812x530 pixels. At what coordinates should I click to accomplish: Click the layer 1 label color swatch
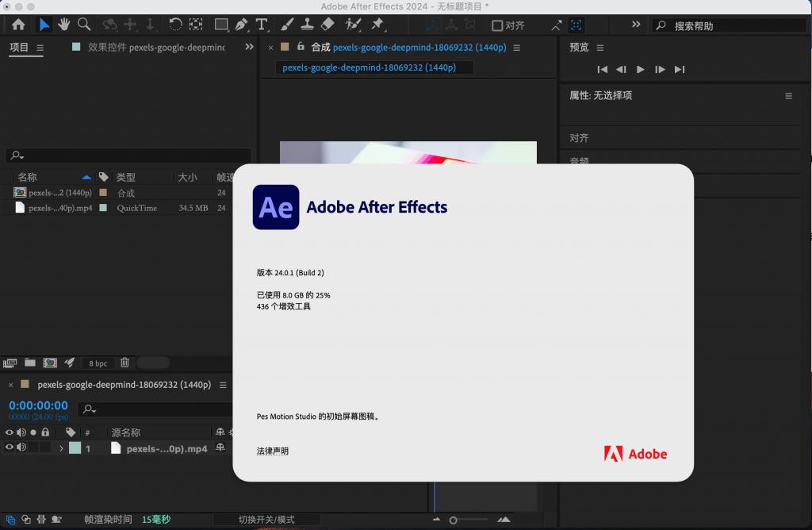pyautogui.click(x=75, y=447)
